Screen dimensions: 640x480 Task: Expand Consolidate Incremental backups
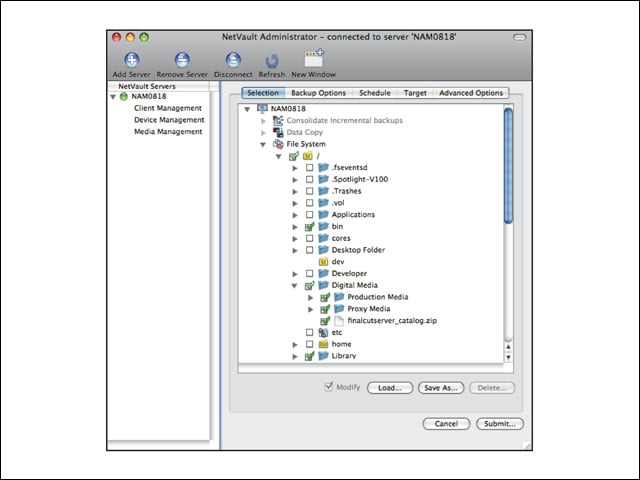pos(263,121)
